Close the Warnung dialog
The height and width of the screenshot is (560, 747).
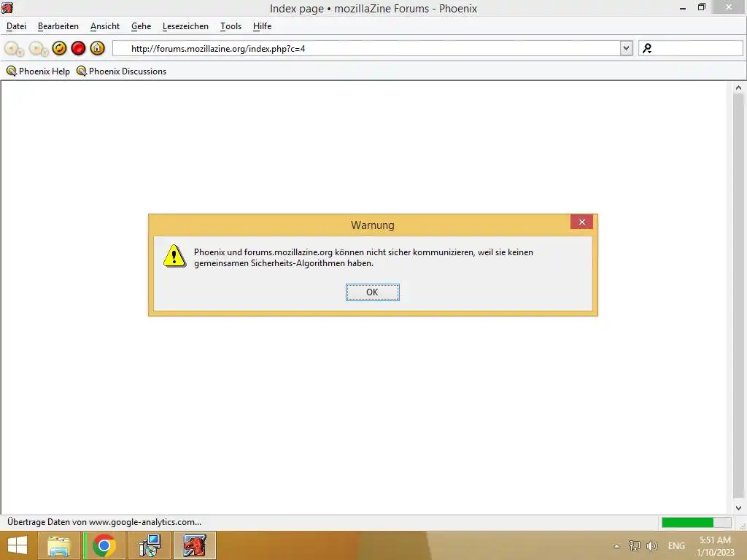pyautogui.click(x=581, y=222)
